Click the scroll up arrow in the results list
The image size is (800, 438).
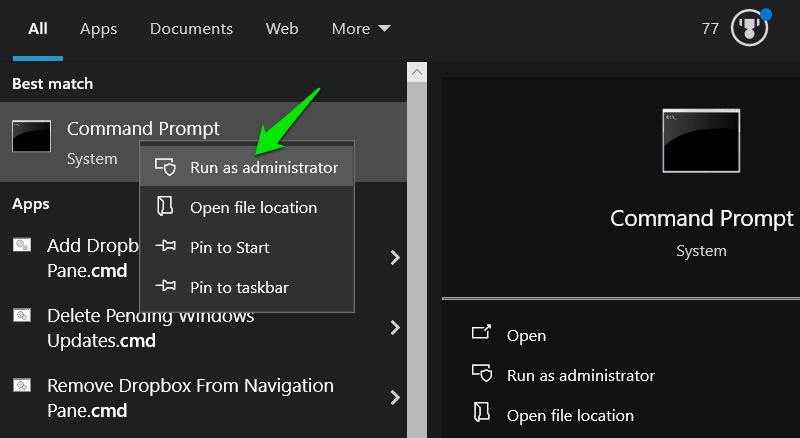point(417,72)
